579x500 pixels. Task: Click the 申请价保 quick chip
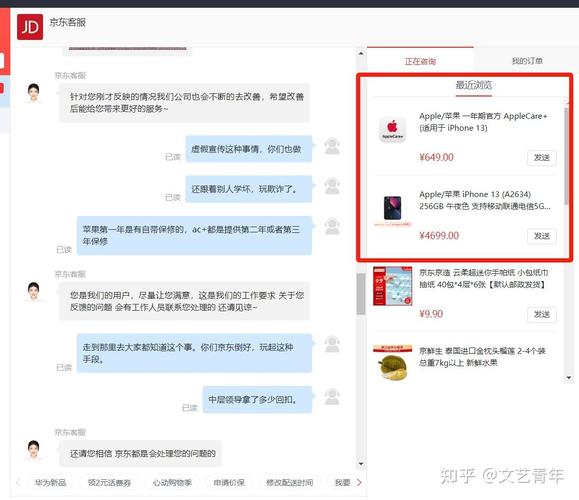[x=229, y=482]
